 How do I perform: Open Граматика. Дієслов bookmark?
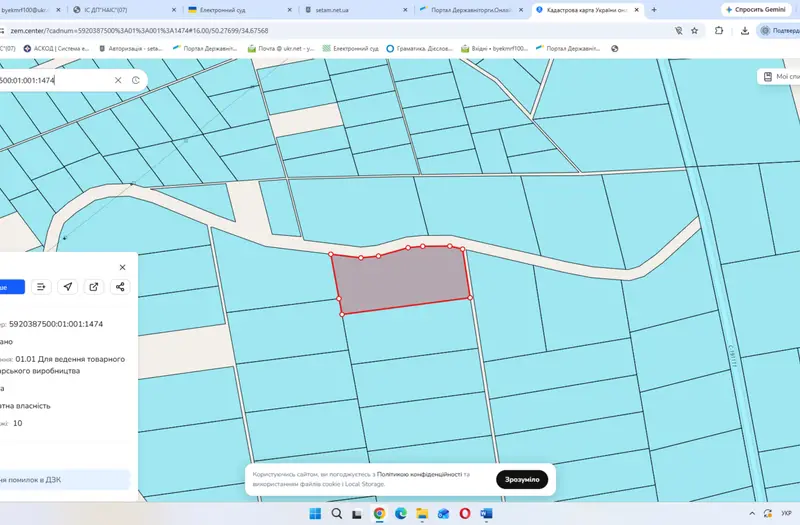419,48
